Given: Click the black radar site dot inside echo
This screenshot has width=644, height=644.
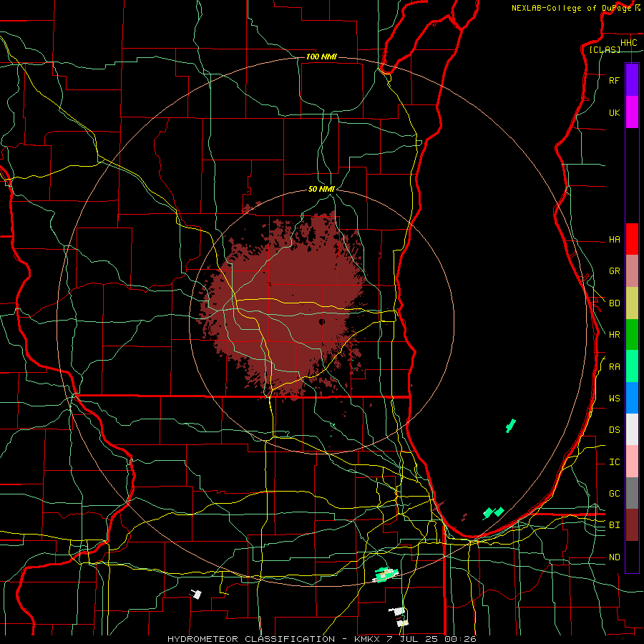Looking at the screenshot, I should [321, 321].
